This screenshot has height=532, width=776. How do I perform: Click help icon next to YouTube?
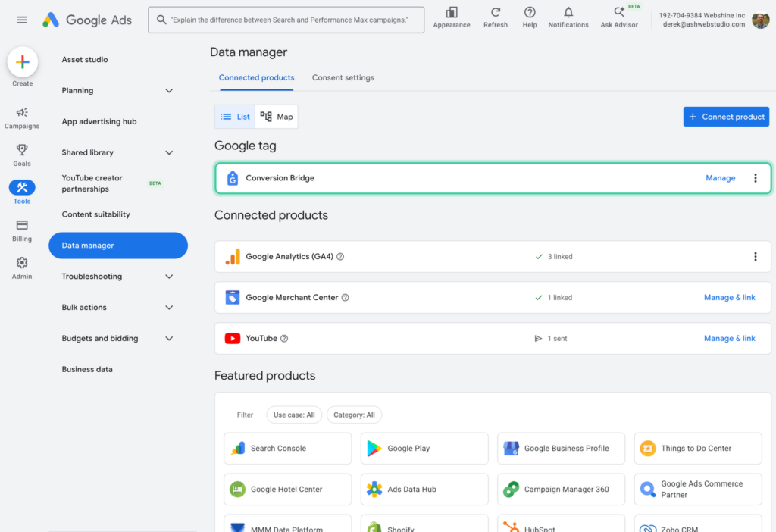click(x=284, y=339)
